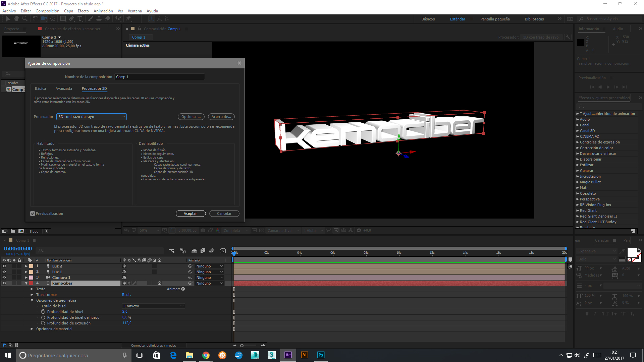Uncheck the Previsualización checkbox
This screenshot has width=644, height=362.
[33, 214]
